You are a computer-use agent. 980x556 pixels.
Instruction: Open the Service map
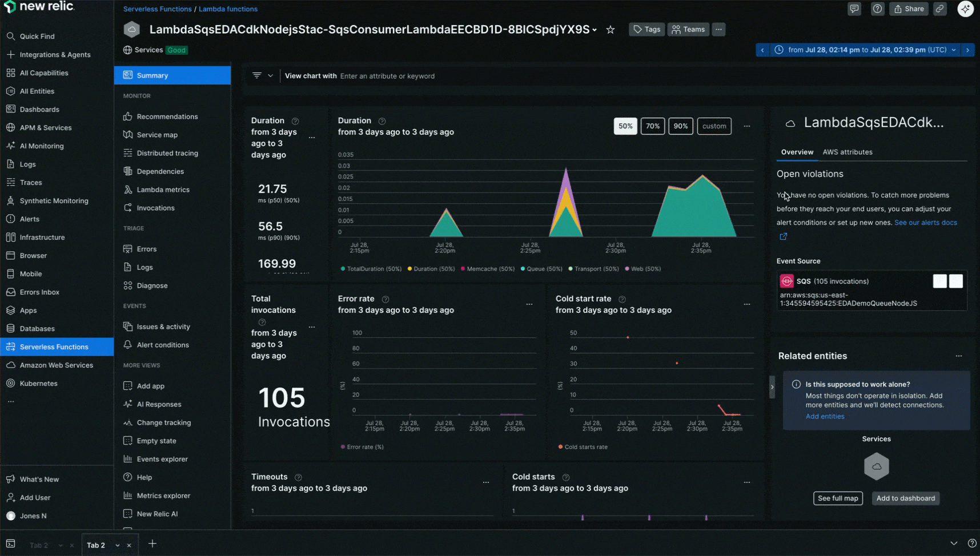(157, 134)
